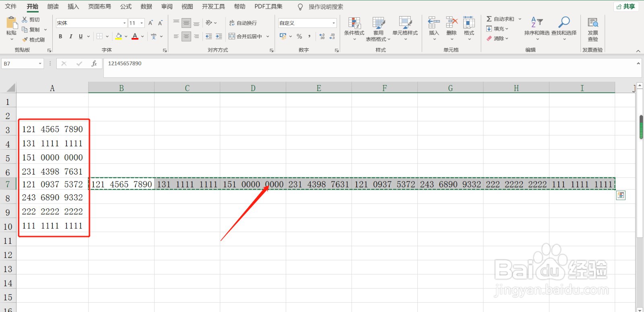Toggle Italic formatting
Image resolution: width=644 pixels, height=312 pixels.
point(71,36)
